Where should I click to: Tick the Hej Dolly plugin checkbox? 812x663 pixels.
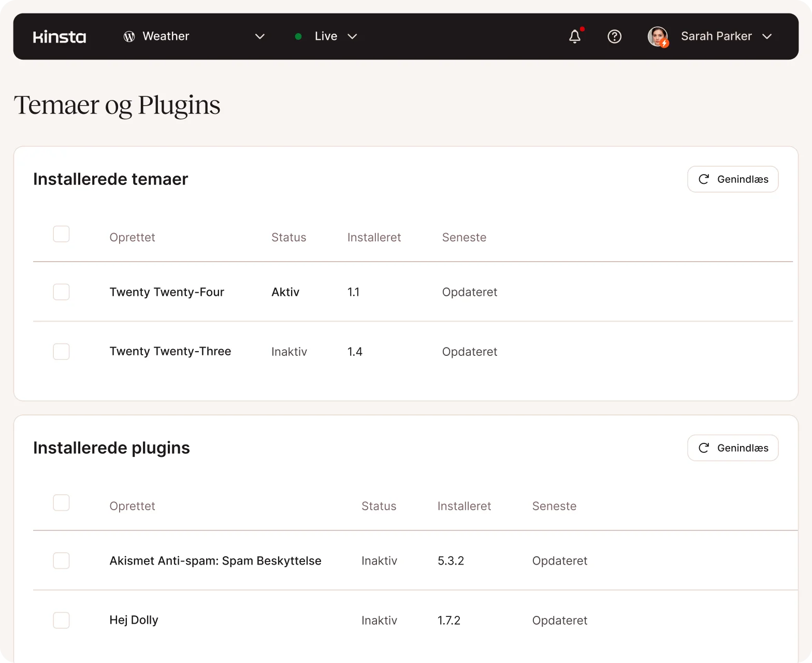point(61,621)
